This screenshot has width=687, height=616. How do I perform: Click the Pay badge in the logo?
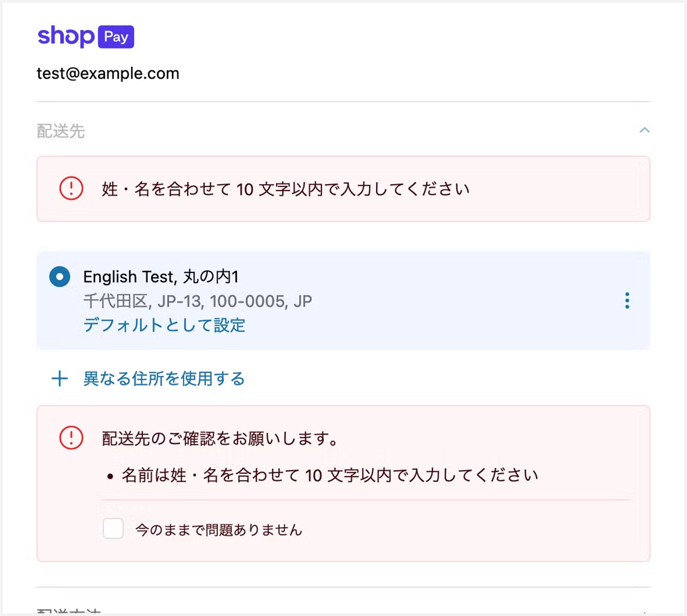point(116,37)
